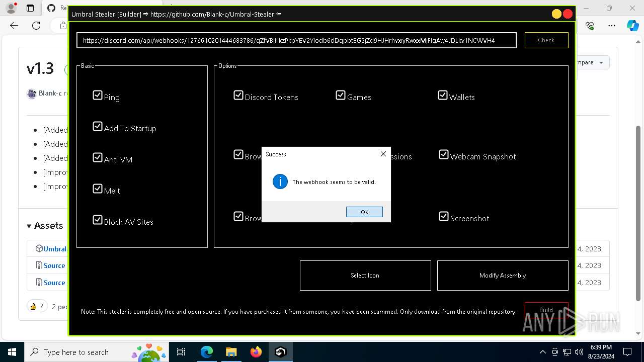The width and height of the screenshot is (644, 362).
Task: Open Edge Settings and more ellipsis
Action: [612, 26]
